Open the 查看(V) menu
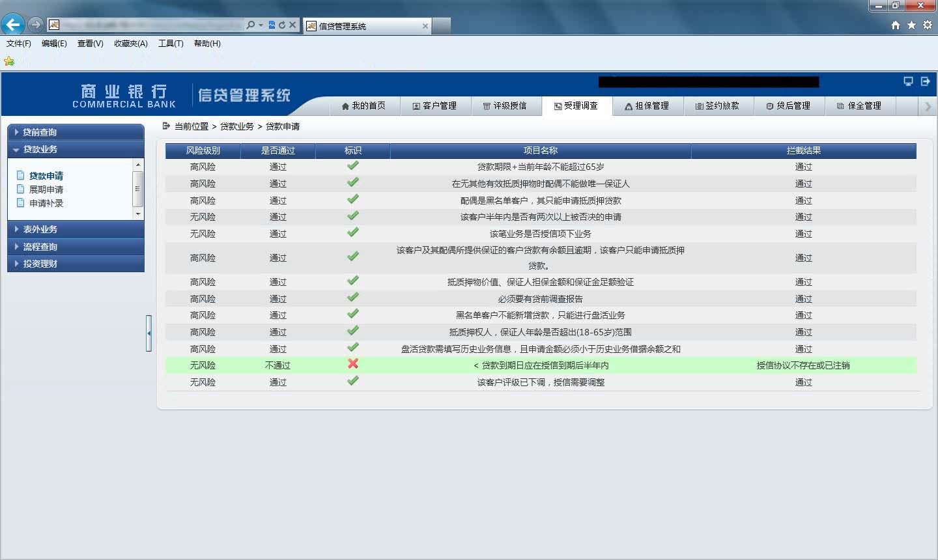938x560 pixels. 90,44
